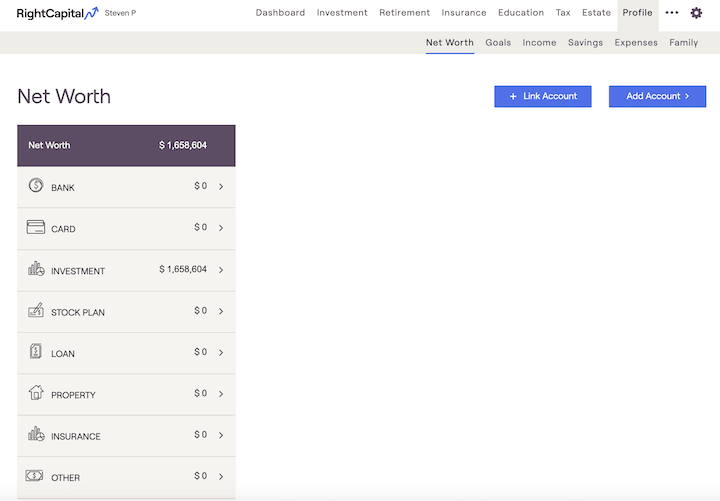Click the Investment category icon

pos(36,269)
